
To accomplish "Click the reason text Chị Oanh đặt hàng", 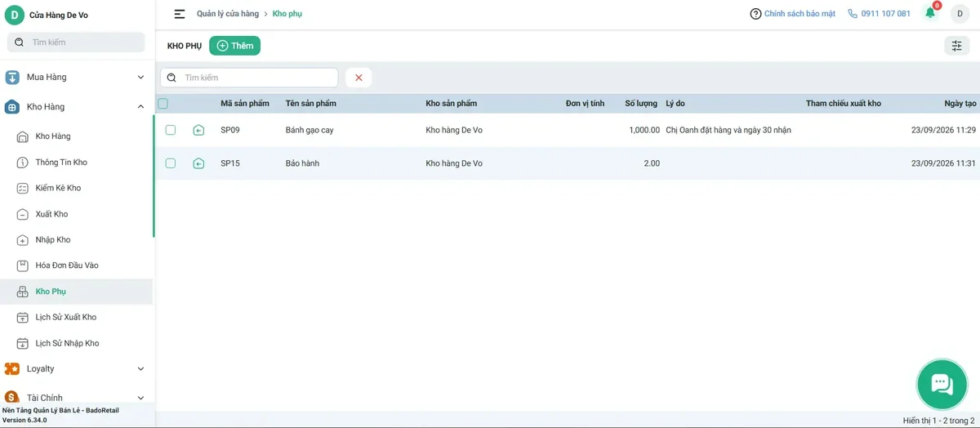I will [728, 130].
